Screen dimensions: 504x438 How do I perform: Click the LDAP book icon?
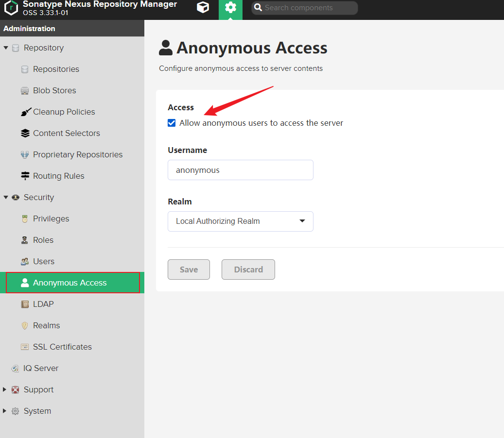tap(25, 304)
